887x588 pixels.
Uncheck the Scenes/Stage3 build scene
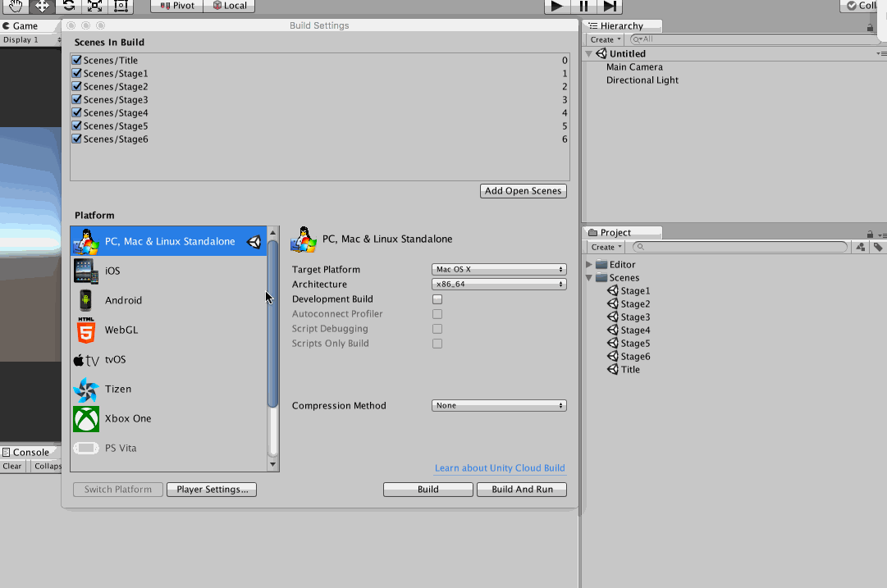pos(76,99)
